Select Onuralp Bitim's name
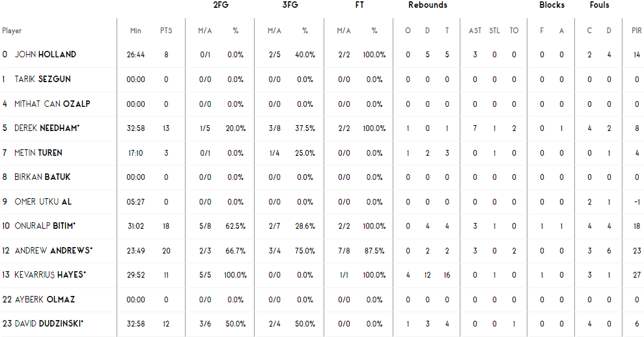 point(45,226)
